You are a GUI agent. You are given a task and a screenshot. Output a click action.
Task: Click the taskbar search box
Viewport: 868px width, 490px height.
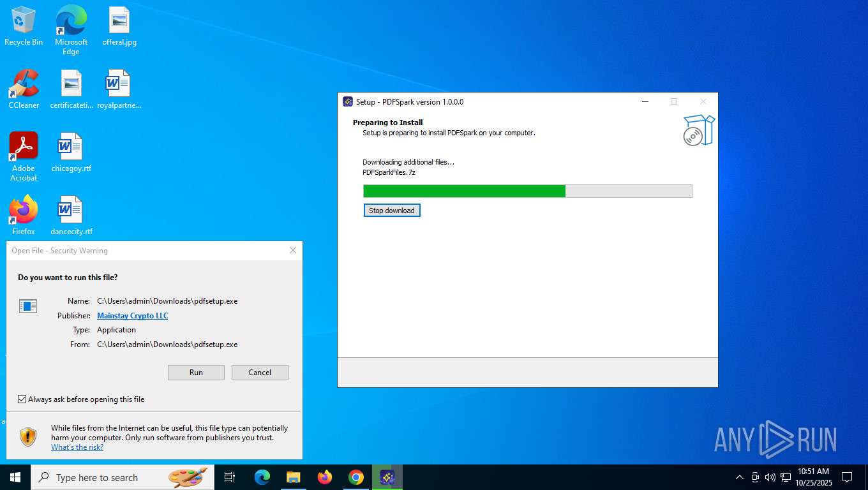pyautogui.click(x=121, y=477)
